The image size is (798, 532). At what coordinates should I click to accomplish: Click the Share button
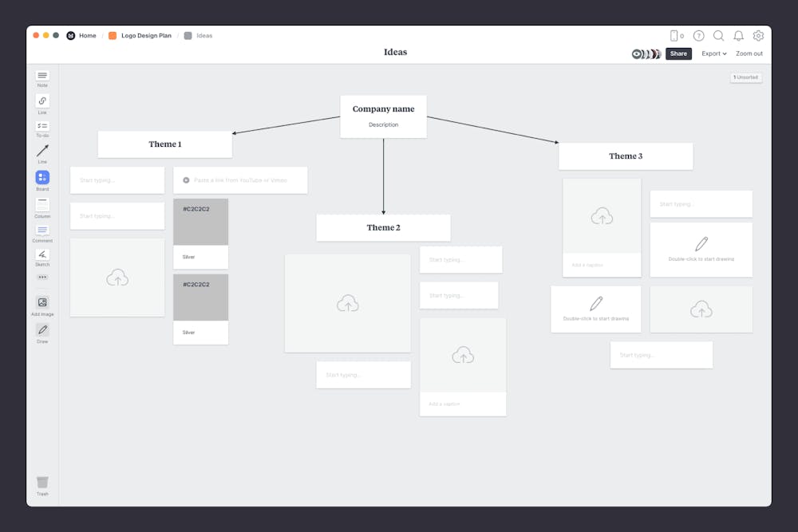[678, 53]
